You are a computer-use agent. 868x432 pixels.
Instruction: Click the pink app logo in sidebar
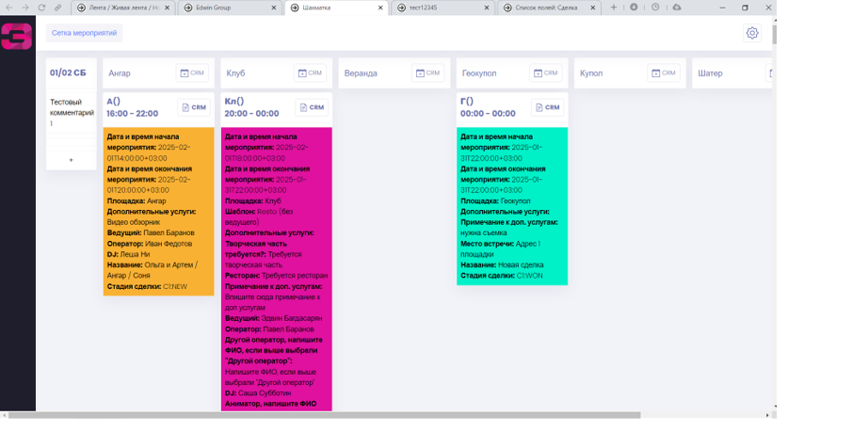(x=17, y=36)
